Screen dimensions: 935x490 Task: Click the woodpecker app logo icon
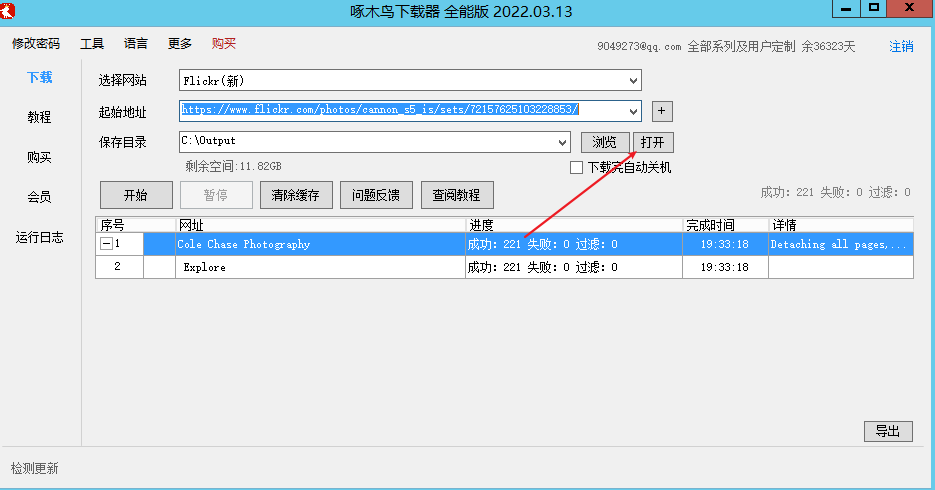[7, 10]
